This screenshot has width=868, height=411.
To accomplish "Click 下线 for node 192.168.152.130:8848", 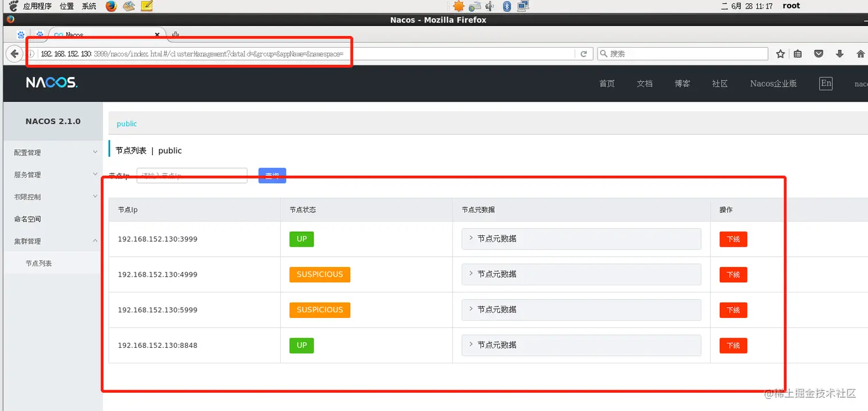I will (x=733, y=346).
